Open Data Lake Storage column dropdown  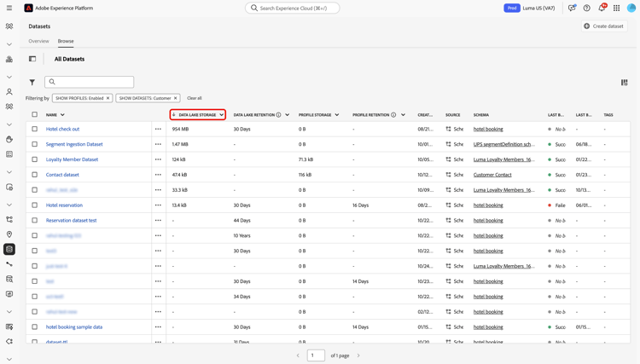click(x=221, y=115)
